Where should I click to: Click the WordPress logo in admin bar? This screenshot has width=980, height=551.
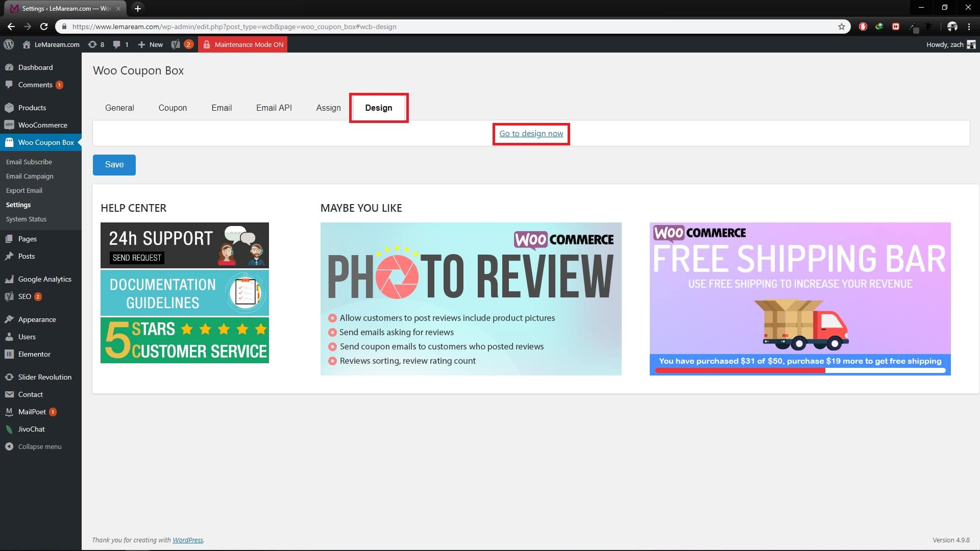tap(9, 44)
